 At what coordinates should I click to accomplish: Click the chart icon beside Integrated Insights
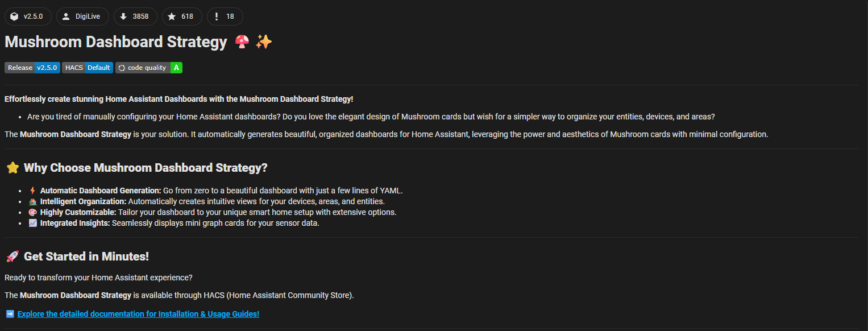32,223
